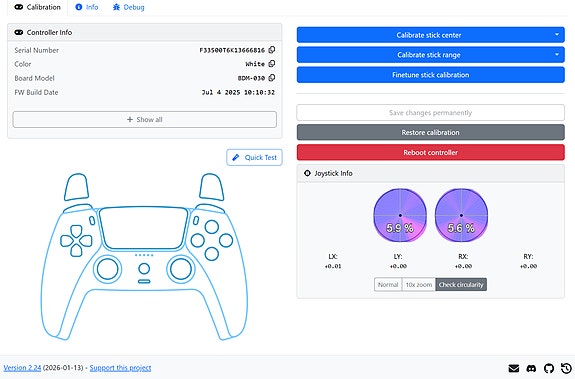Click the serial number text F33500T6K13666816
Screen dimensions: 575x379
(x=232, y=50)
